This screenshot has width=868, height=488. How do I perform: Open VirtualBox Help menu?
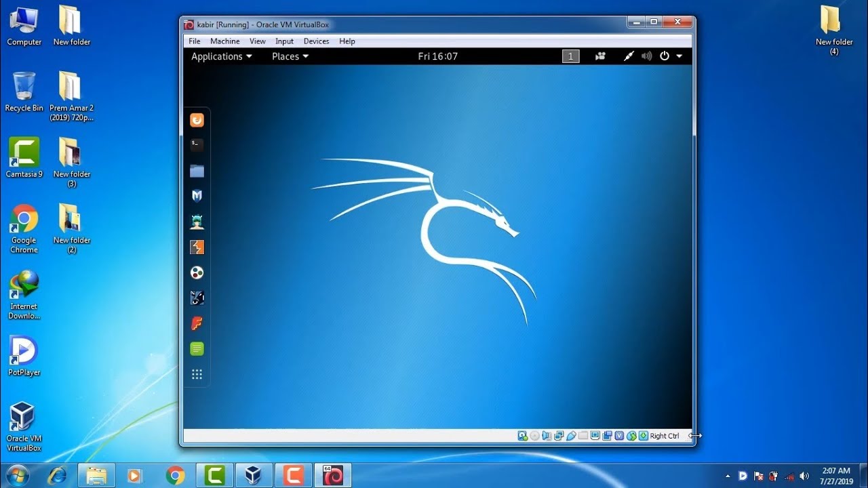tap(347, 41)
